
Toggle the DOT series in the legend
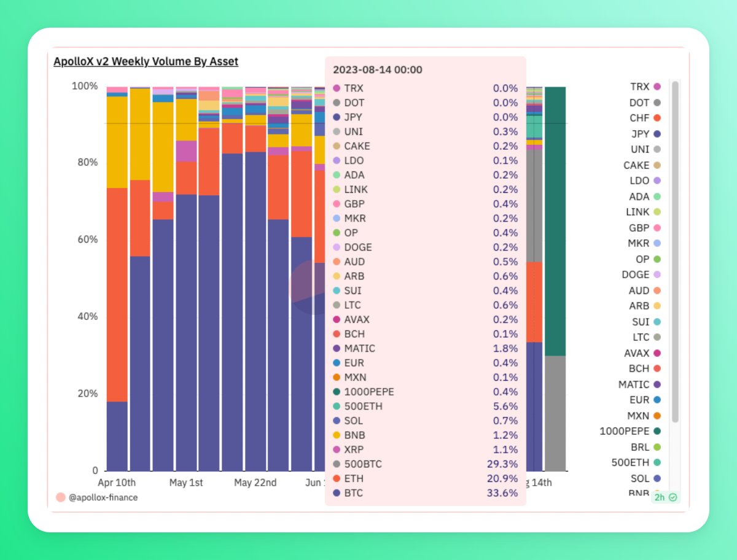point(645,103)
